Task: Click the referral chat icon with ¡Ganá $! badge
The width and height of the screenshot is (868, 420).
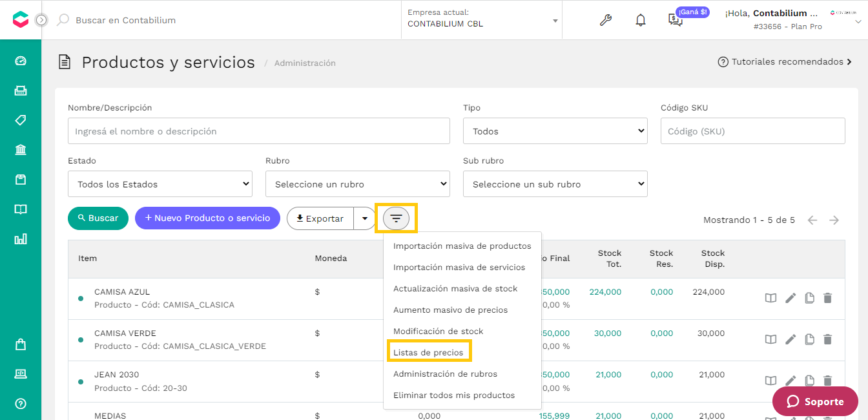Action: pyautogui.click(x=676, y=20)
